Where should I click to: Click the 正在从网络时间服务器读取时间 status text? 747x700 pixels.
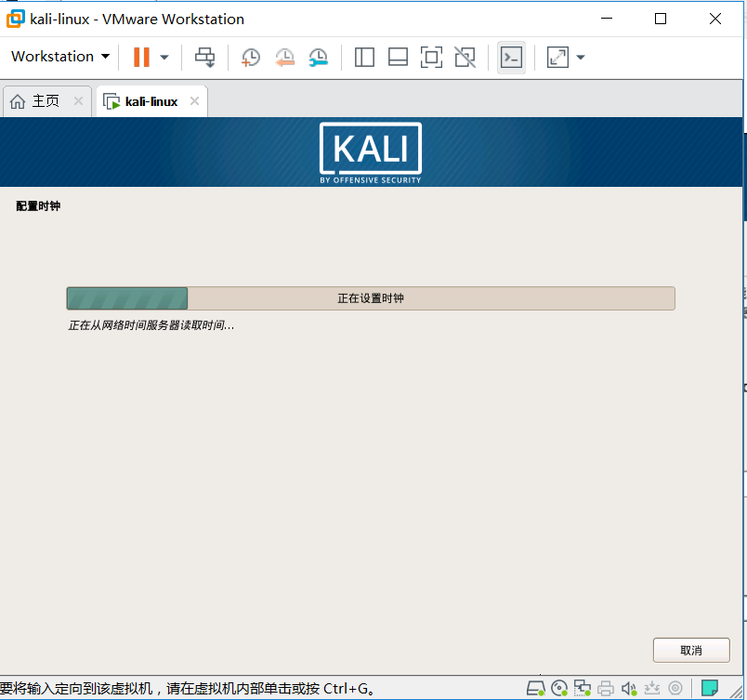(x=151, y=325)
